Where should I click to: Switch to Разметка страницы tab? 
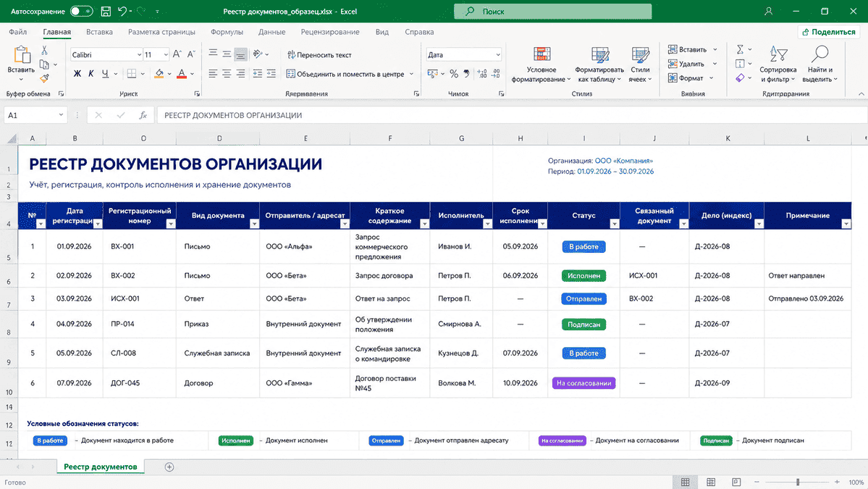[x=161, y=32]
